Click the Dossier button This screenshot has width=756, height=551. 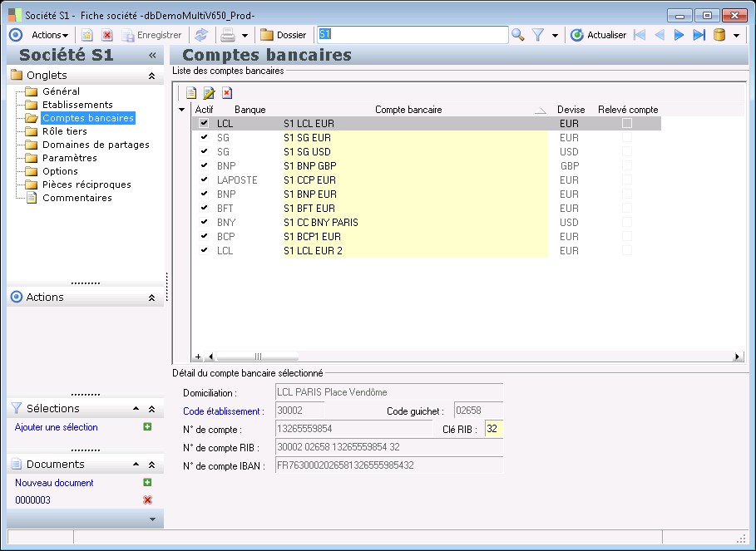pyautogui.click(x=284, y=35)
